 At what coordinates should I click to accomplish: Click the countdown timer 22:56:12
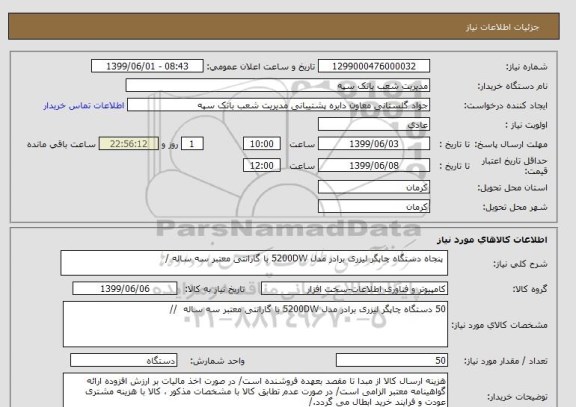(x=129, y=144)
